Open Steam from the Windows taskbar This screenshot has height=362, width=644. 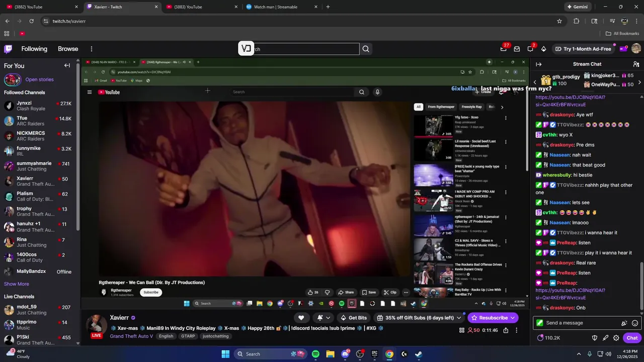pos(419,354)
